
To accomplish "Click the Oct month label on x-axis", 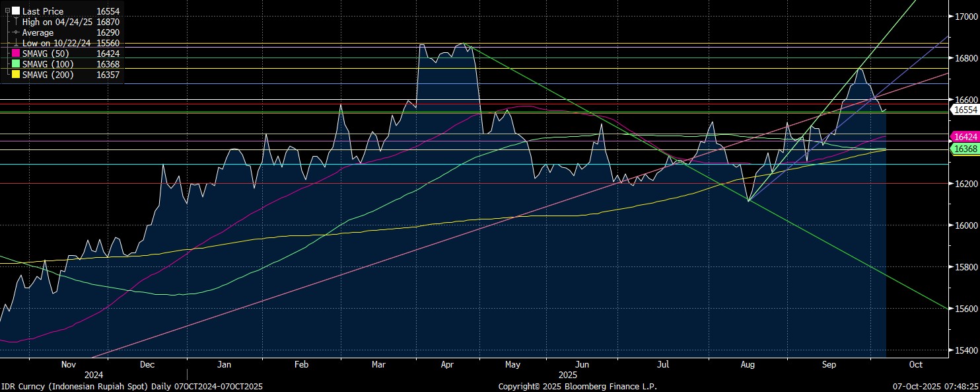I will click(x=915, y=364).
